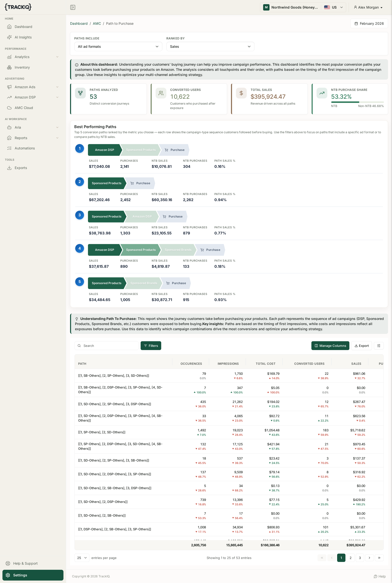392x583 pixels.
Task: Jump to the last page of entries
Action: pyautogui.click(x=379, y=558)
